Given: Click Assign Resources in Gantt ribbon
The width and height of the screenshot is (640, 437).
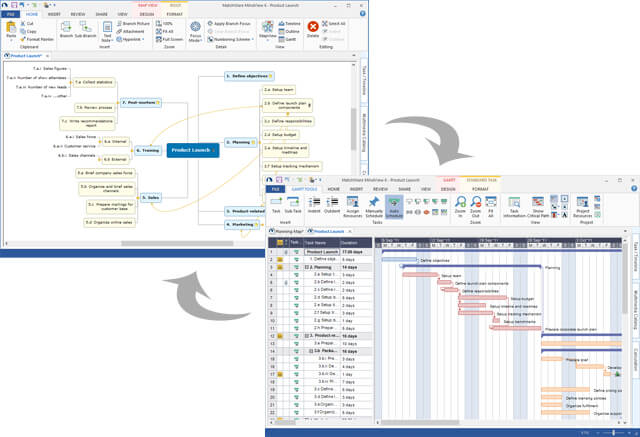Looking at the screenshot, I should pos(353,207).
